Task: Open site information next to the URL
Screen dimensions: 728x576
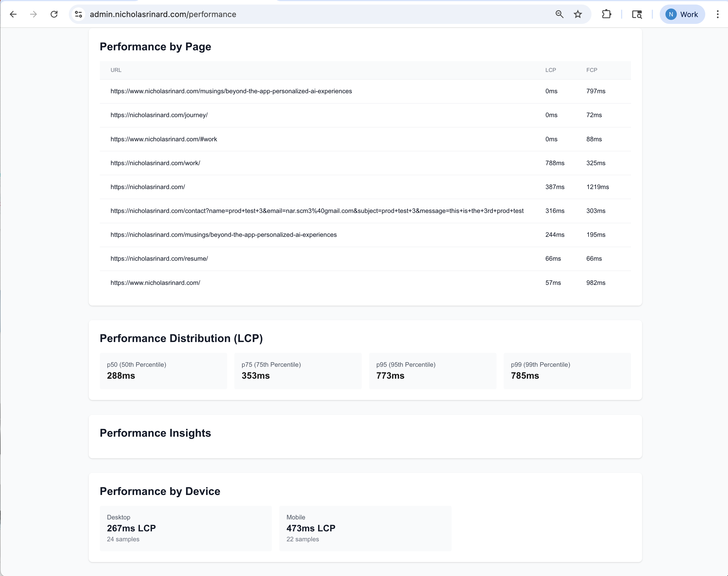Action: point(78,14)
